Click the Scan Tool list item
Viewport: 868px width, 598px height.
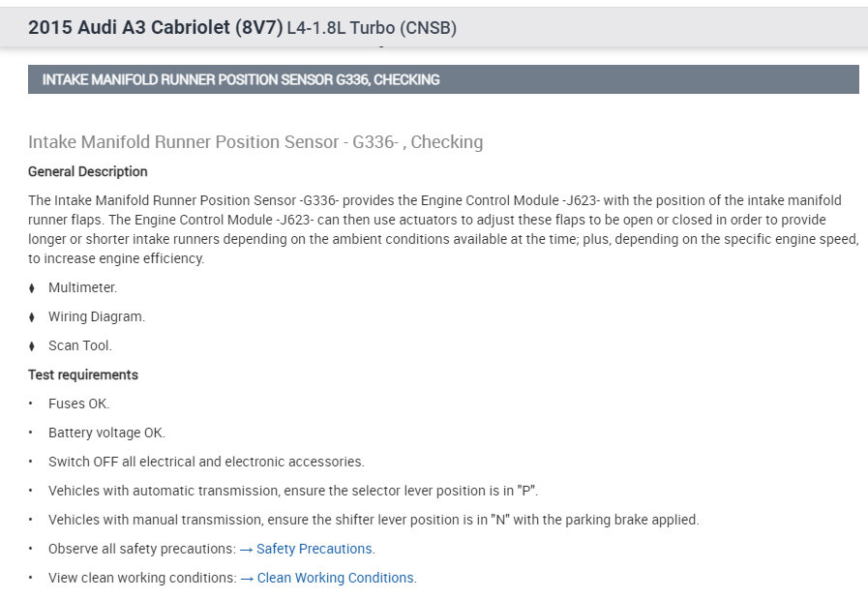(80, 345)
